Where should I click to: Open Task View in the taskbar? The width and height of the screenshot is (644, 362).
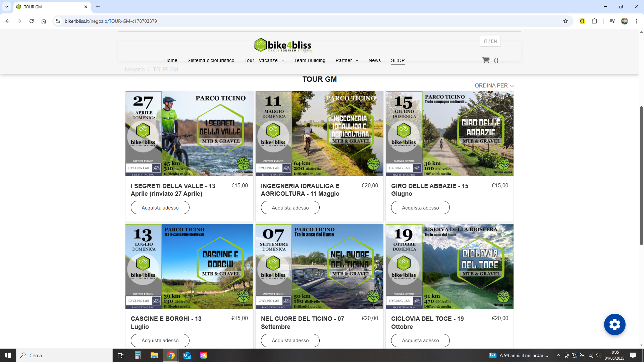tap(121, 355)
